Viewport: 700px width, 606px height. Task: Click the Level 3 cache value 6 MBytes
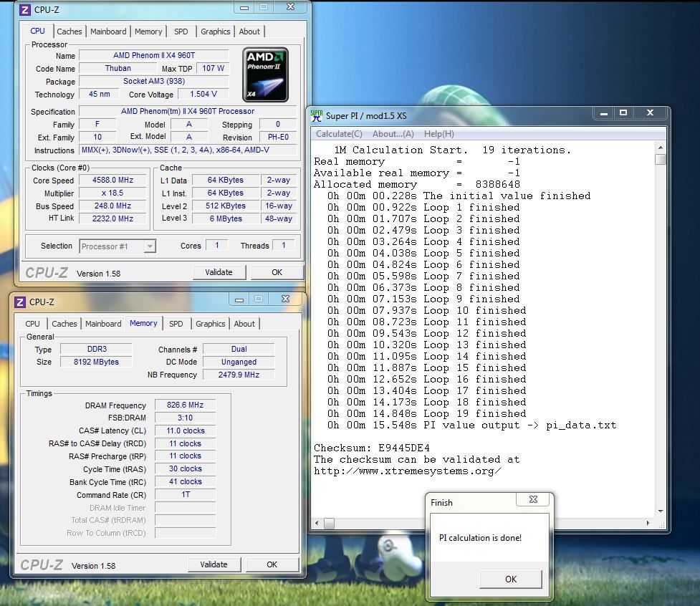(226, 218)
